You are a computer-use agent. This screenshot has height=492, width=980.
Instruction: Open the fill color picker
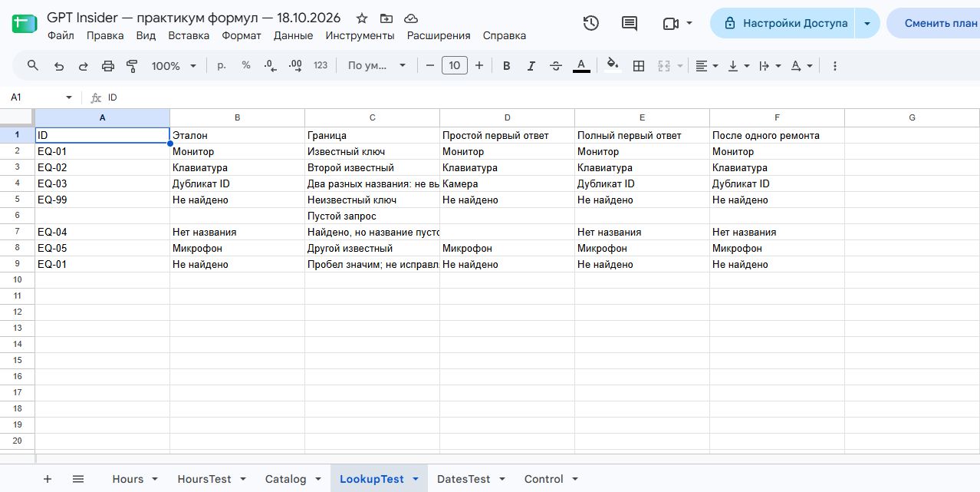coord(612,66)
